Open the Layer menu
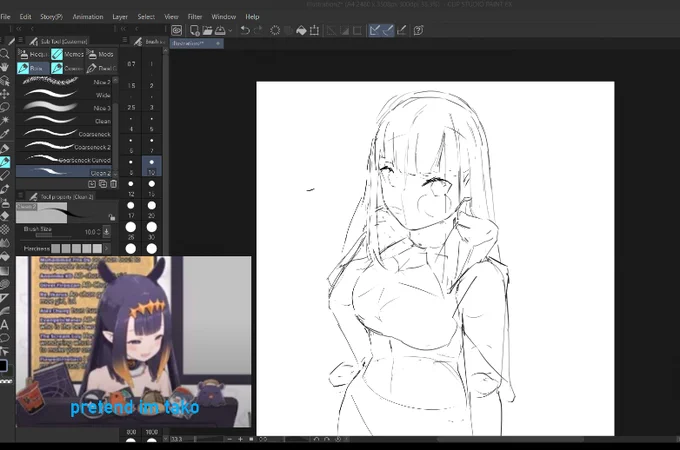680x450 pixels. (x=120, y=16)
